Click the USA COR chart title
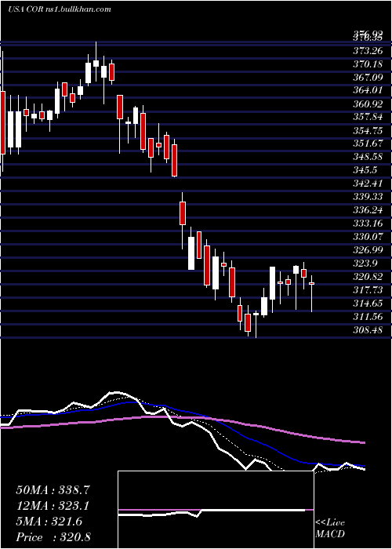 point(60,9)
